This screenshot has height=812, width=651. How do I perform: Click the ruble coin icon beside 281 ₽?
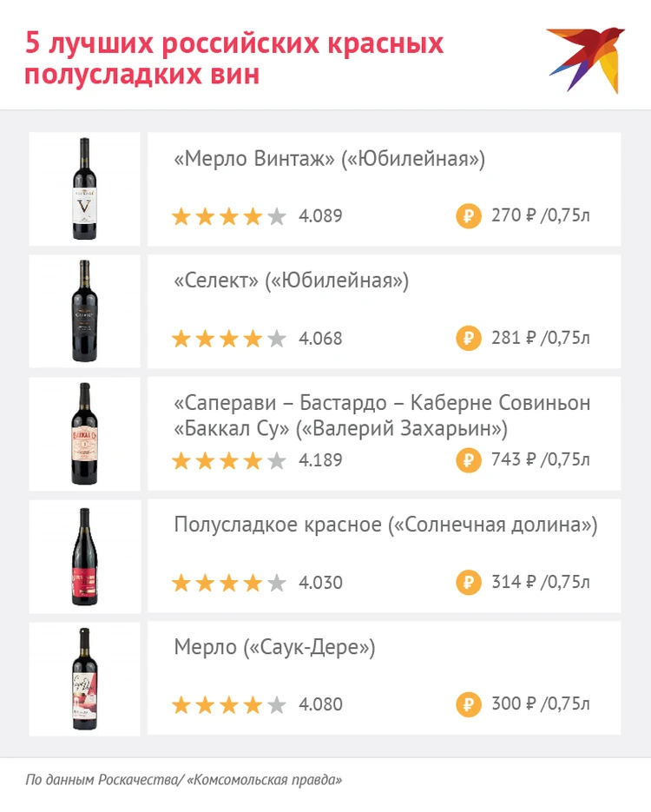pos(469,339)
